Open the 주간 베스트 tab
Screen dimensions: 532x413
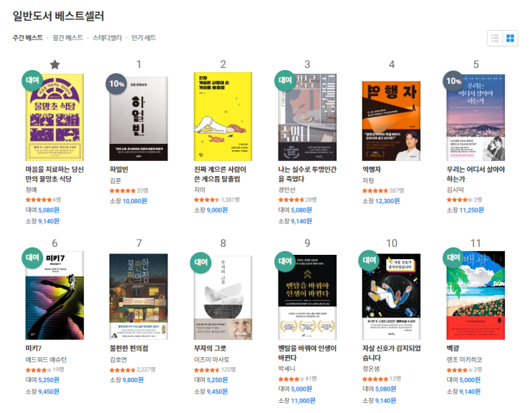pyautogui.click(x=27, y=38)
